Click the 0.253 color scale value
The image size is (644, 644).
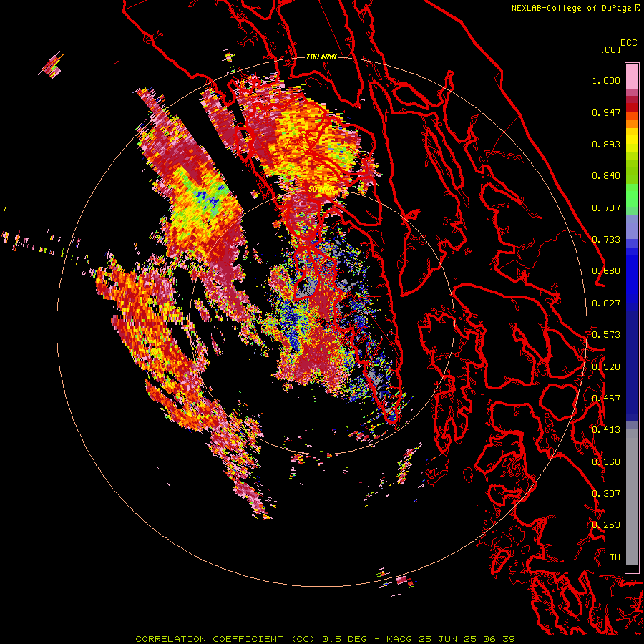point(606,525)
